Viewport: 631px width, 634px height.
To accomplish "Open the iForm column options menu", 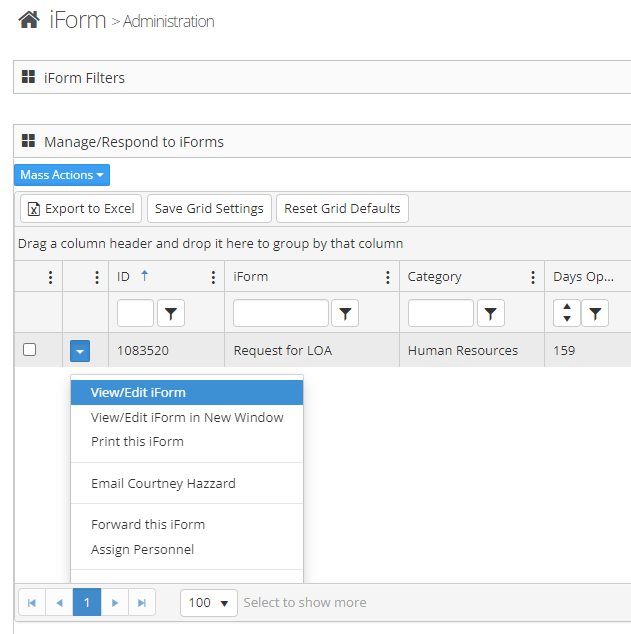I will tap(388, 277).
